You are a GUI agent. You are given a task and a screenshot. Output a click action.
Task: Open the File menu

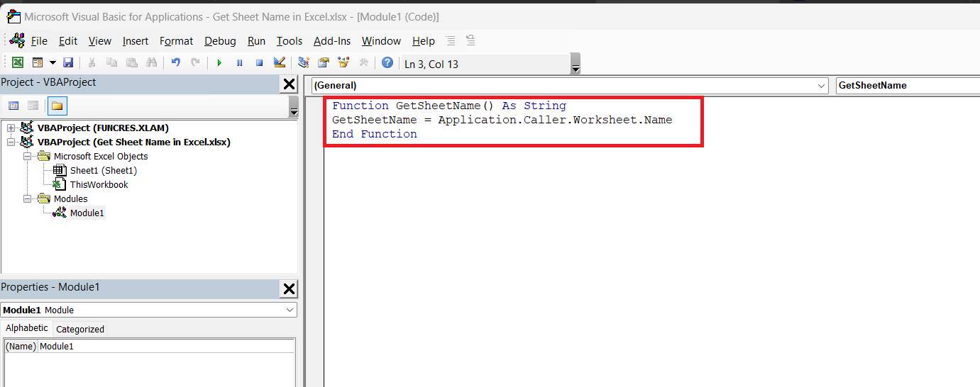39,41
